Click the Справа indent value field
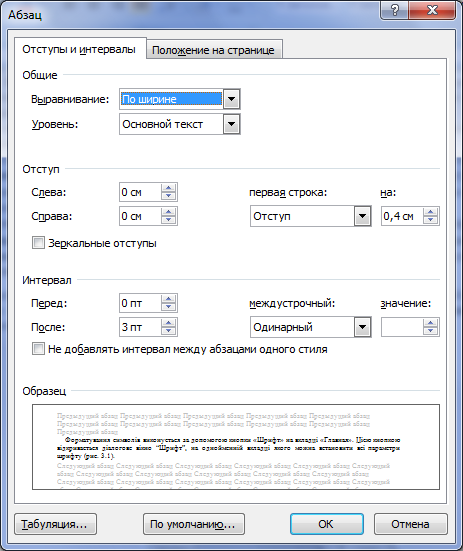Viewport: 463px width, 551px height. point(140,216)
